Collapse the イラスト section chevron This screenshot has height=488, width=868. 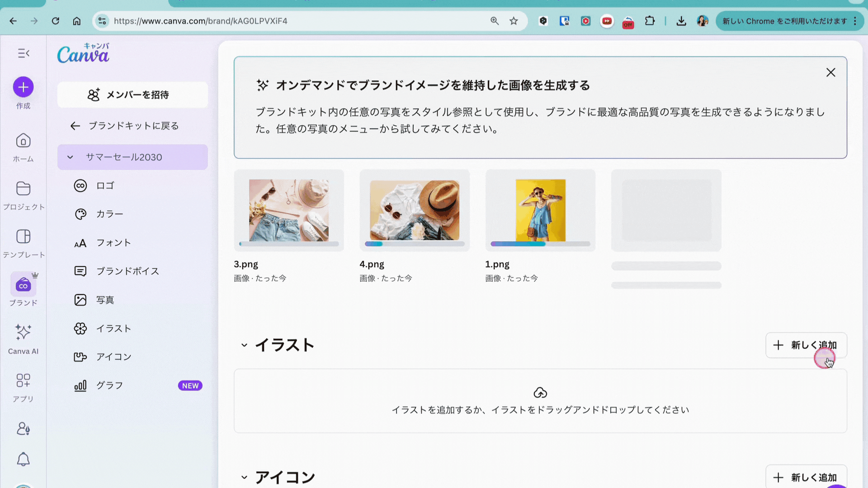(x=244, y=345)
